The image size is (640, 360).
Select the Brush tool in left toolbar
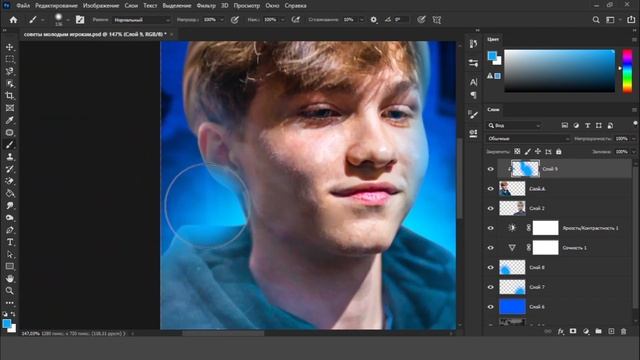(x=9, y=145)
